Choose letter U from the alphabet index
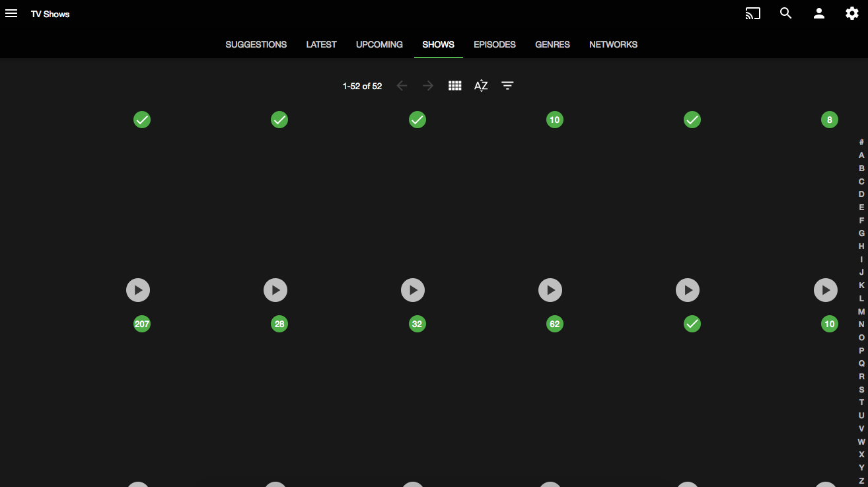Viewport: 868px width, 487px height. point(861,416)
